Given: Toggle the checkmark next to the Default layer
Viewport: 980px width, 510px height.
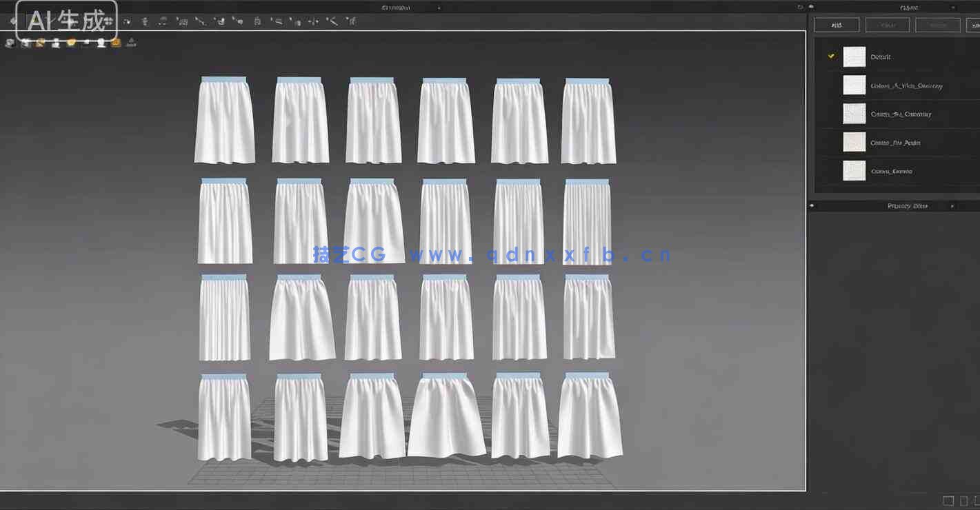Looking at the screenshot, I should (x=831, y=57).
